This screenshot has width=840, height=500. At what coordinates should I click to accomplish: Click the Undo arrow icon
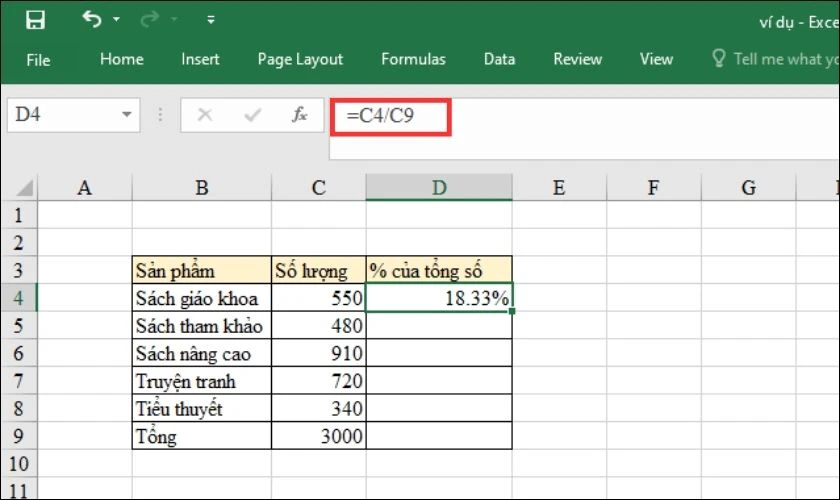[92, 19]
